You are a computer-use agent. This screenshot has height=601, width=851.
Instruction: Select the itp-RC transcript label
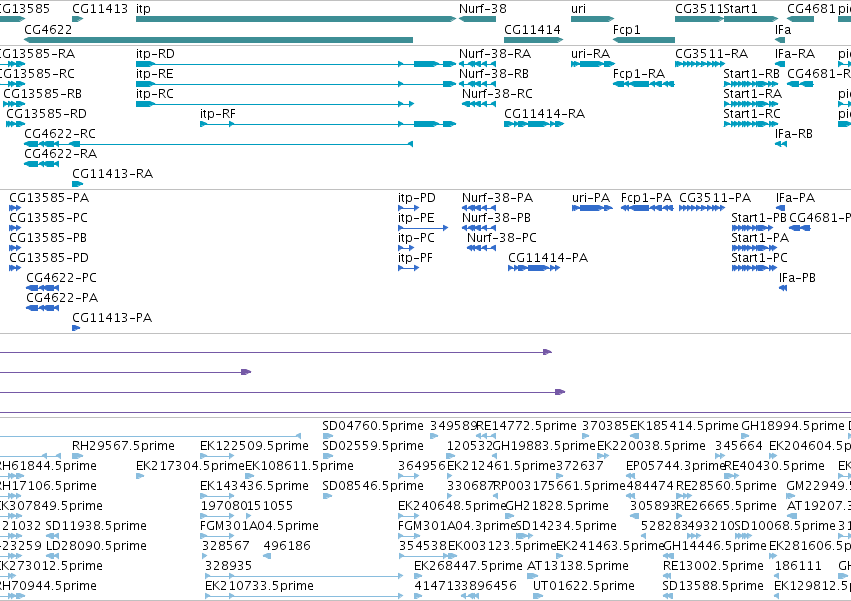point(155,94)
